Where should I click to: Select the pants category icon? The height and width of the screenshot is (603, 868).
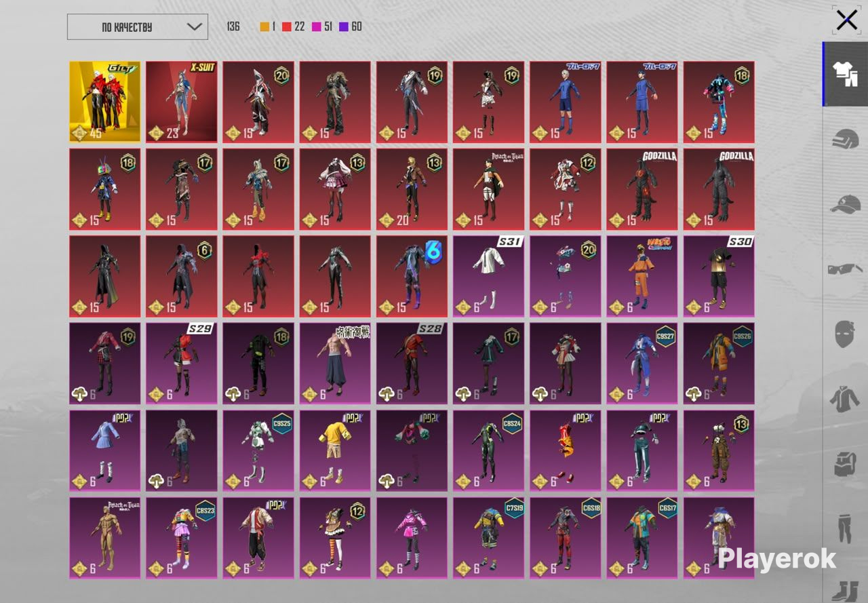[845, 529]
